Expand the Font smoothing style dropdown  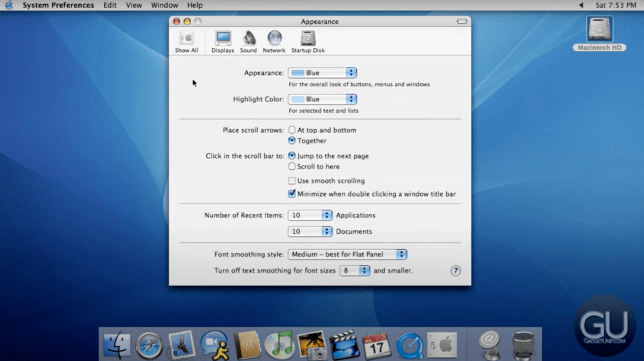(347, 254)
